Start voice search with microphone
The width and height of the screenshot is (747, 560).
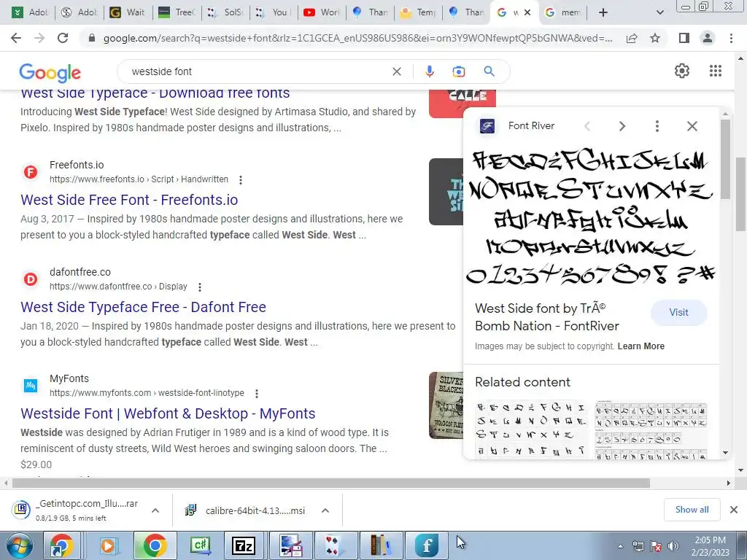429,71
